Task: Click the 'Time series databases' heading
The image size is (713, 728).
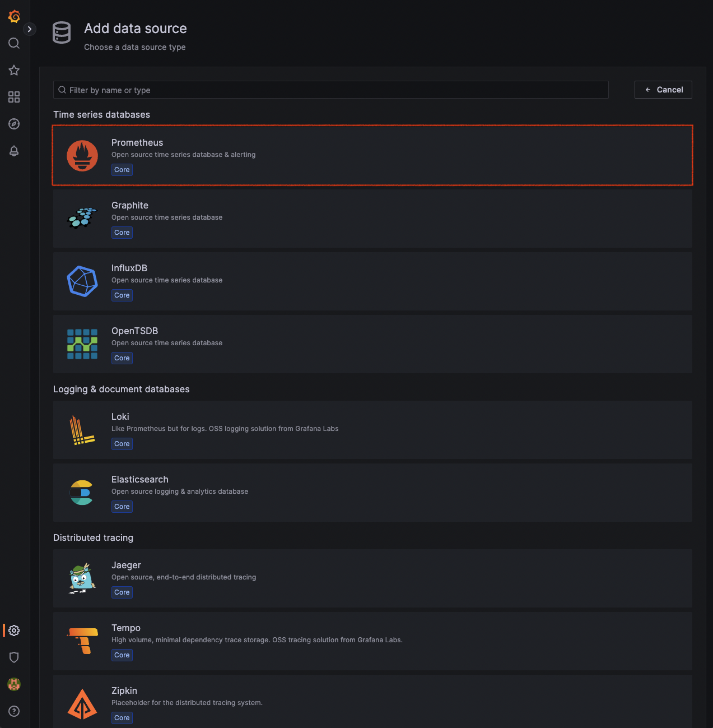Action: (x=101, y=114)
